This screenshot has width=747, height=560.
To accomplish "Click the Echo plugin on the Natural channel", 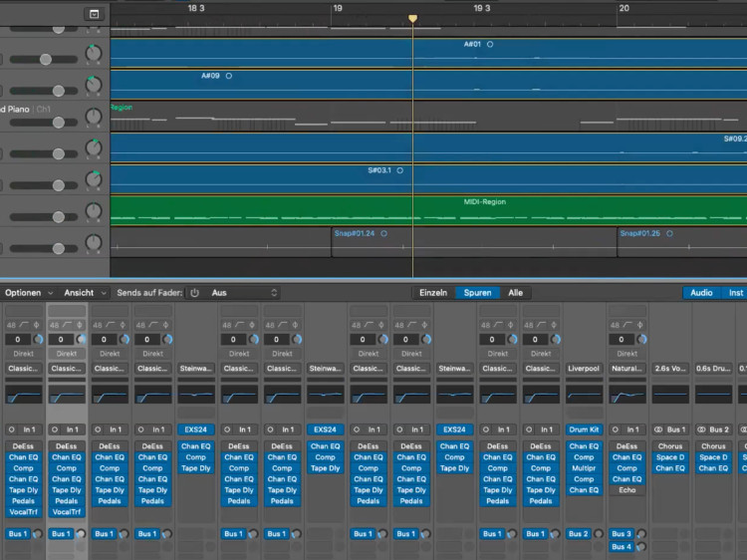I will pyautogui.click(x=626, y=490).
